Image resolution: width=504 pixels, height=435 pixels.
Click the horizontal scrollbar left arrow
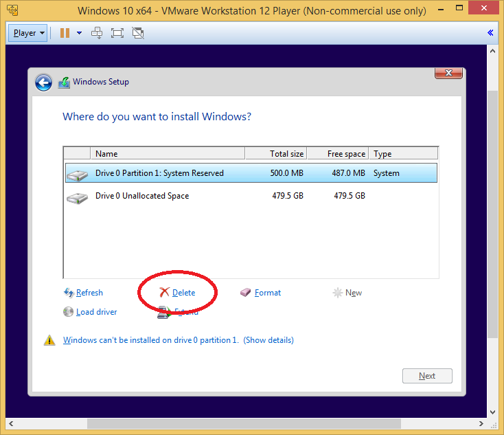pyautogui.click(x=11, y=423)
